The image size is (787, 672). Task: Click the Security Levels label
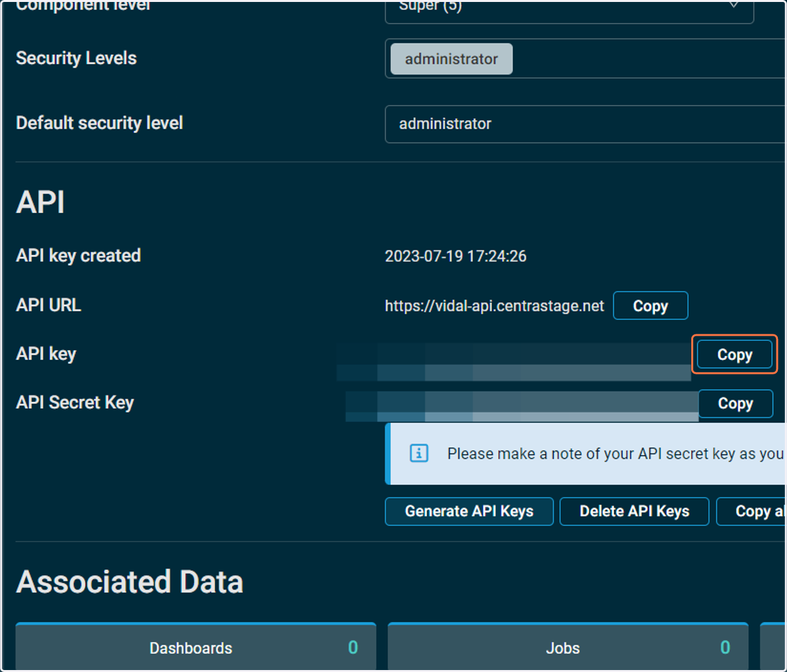click(x=76, y=58)
